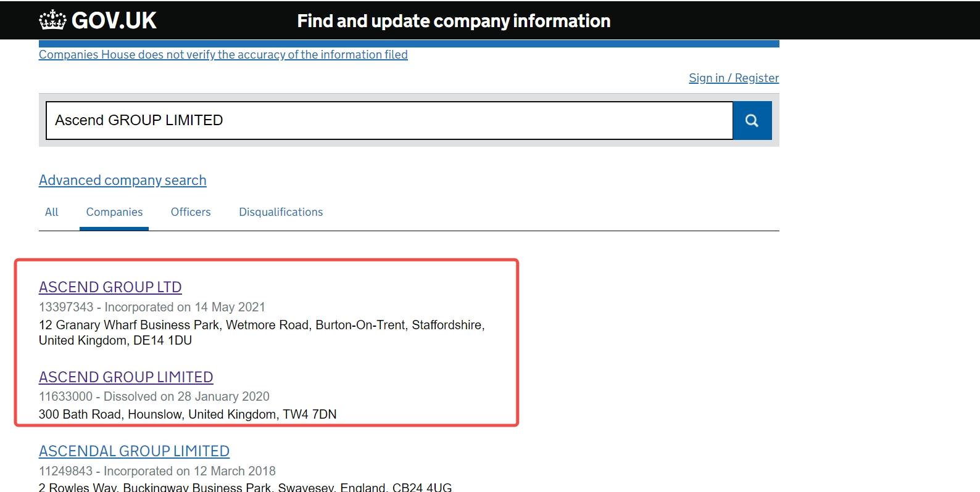Open ASCEND GROUP LIMITED result
This screenshot has height=492, width=980.
coord(126,377)
